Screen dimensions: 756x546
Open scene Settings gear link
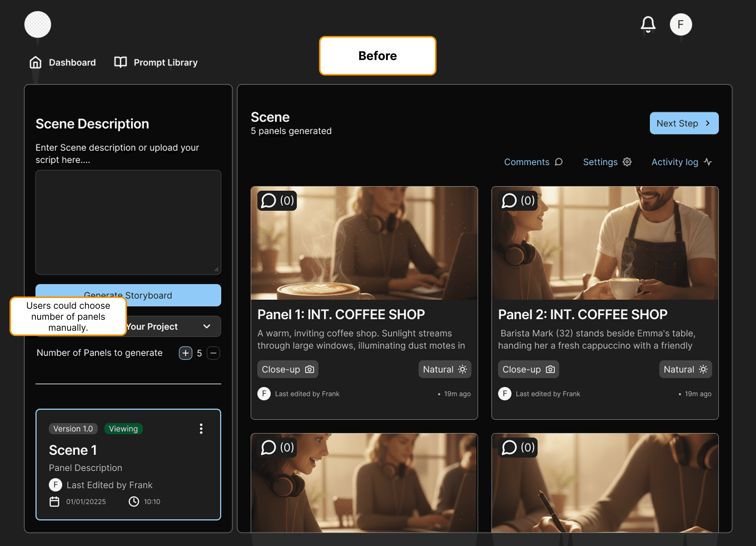point(607,162)
